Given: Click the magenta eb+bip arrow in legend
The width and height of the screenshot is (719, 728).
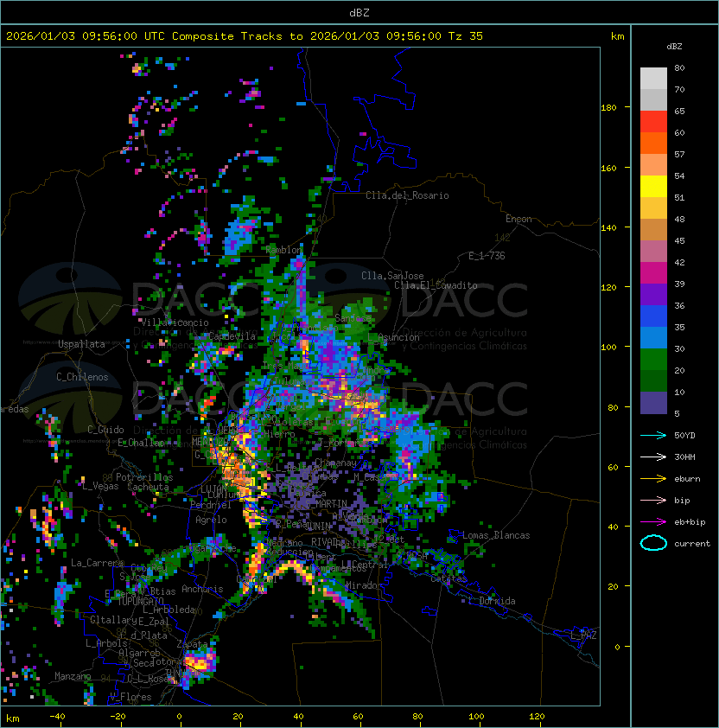Looking at the screenshot, I should coord(653,522).
